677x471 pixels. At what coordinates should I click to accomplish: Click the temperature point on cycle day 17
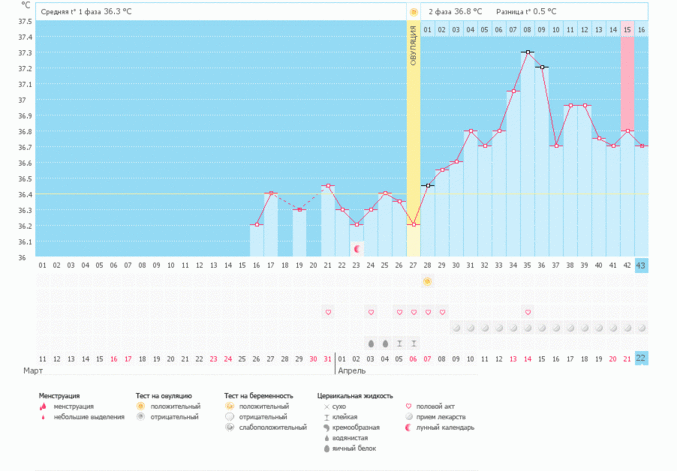click(x=271, y=193)
